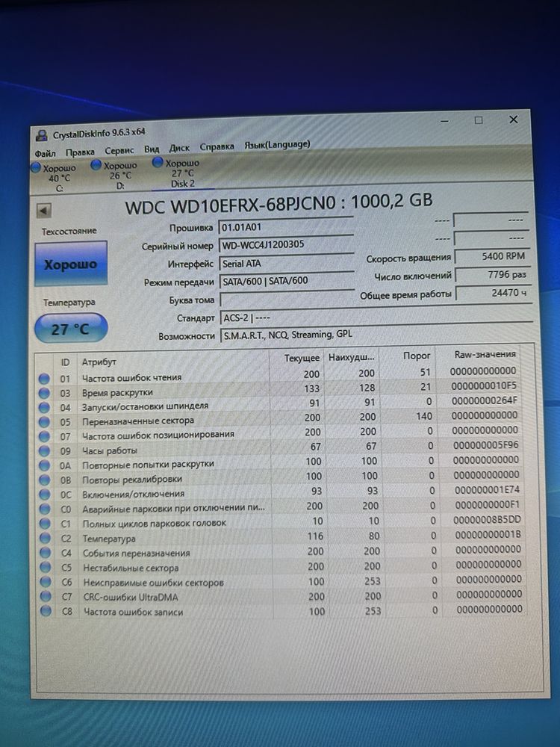
Task: Click the serial number field WD-WCC4J1200305
Action: (x=286, y=244)
